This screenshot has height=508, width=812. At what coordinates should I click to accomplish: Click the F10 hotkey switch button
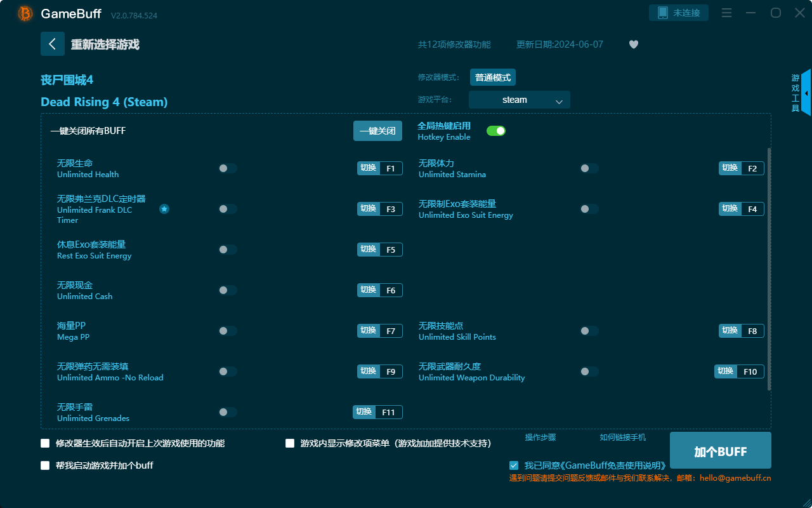coord(739,371)
